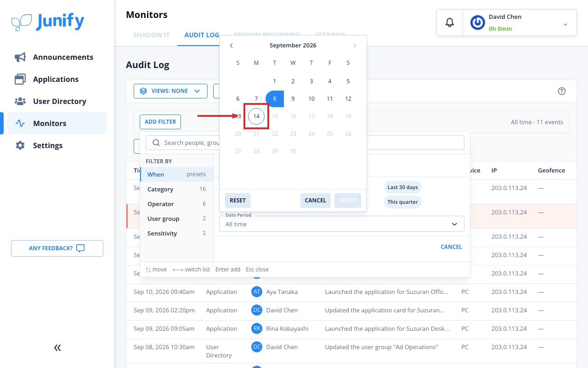Switch to the Shadow IT tab
The image size is (588, 368).
152,35
